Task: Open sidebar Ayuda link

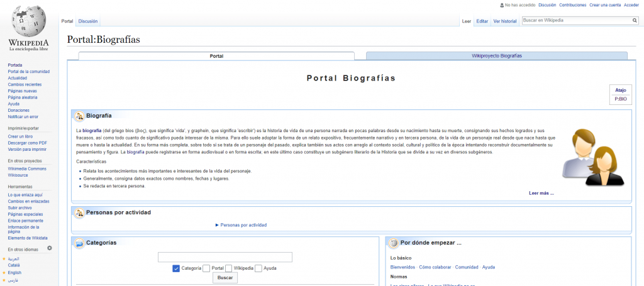Action: tap(14, 104)
